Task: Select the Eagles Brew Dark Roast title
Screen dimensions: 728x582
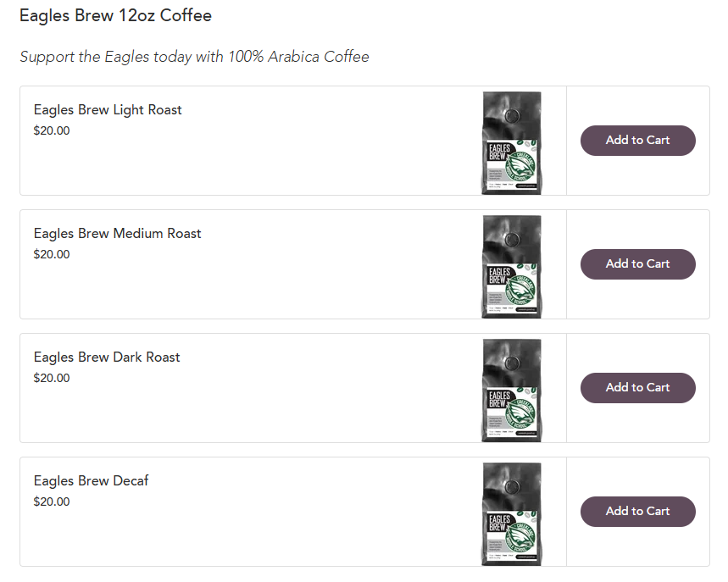Action: click(x=107, y=358)
